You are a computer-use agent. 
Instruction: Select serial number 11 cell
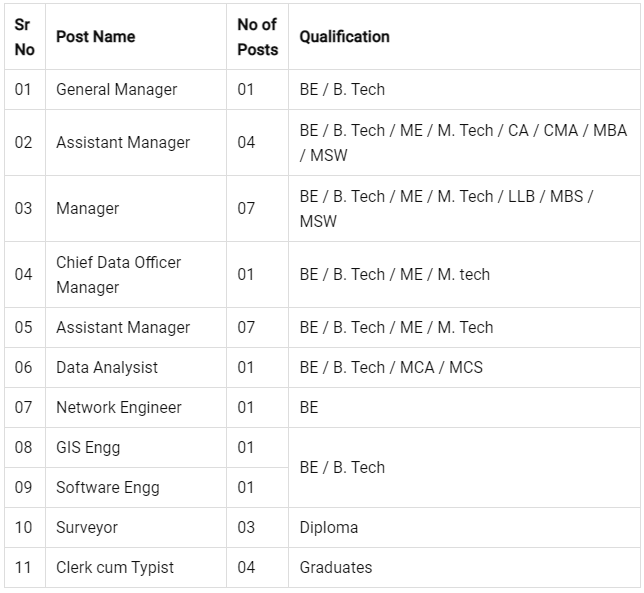coord(23,568)
